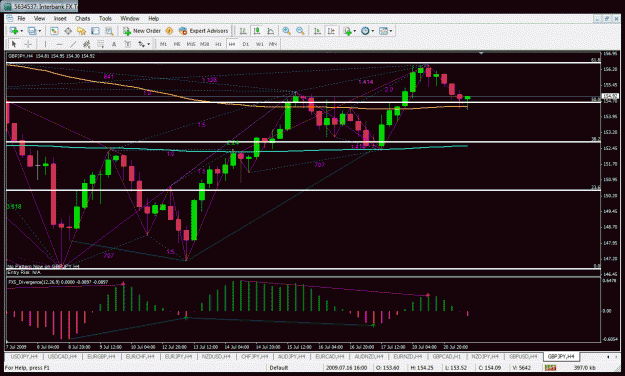
Task: Open the Periods clock icon
Action: click(365, 31)
